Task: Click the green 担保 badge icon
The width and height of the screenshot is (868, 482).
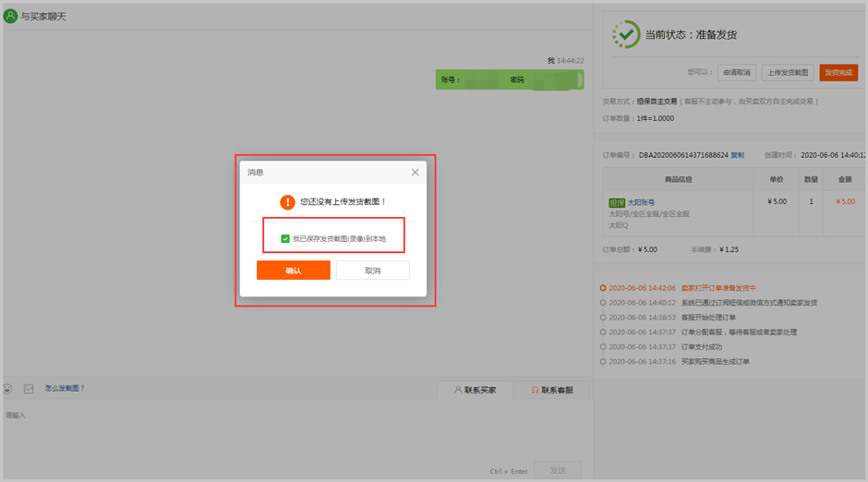Action: pyautogui.click(x=617, y=202)
